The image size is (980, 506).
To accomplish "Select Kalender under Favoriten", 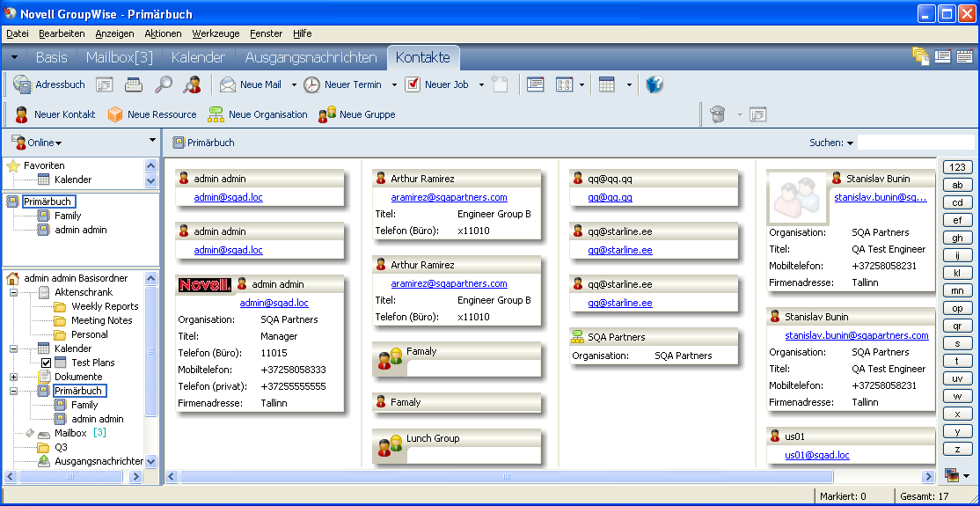I will (73, 180).
